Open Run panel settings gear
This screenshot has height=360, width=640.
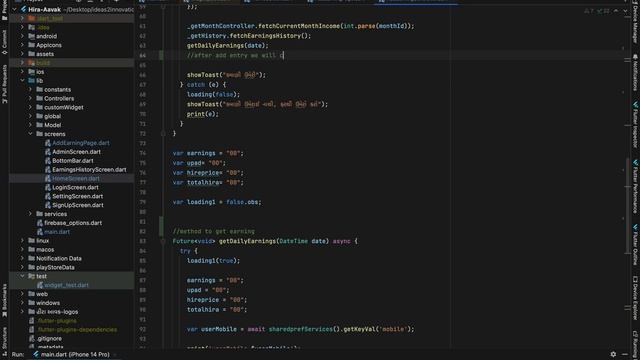pos(613,354)
